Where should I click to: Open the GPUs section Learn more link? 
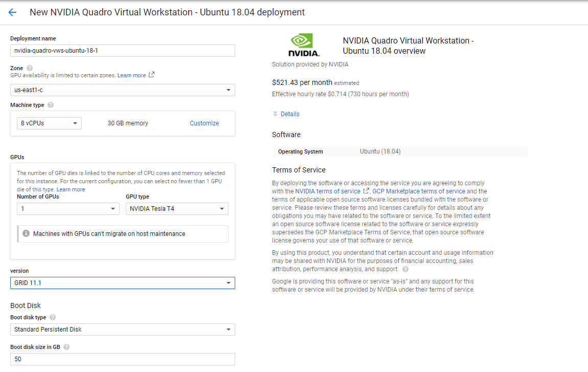click(x=71, y=189)
